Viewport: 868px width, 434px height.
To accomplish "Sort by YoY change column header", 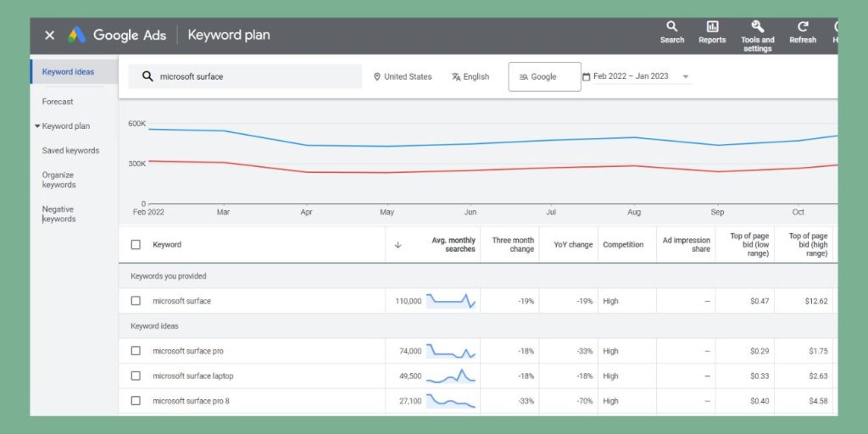I will (573, 245).
